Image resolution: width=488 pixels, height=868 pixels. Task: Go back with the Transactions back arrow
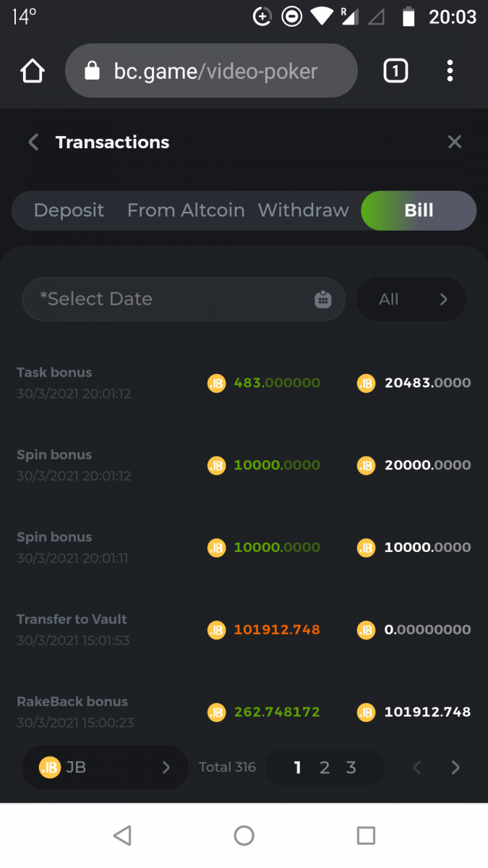tap(33, 142)
